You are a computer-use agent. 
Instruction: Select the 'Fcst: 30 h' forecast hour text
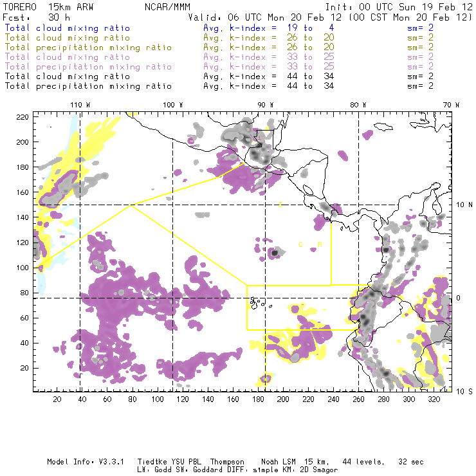point(36,17)
